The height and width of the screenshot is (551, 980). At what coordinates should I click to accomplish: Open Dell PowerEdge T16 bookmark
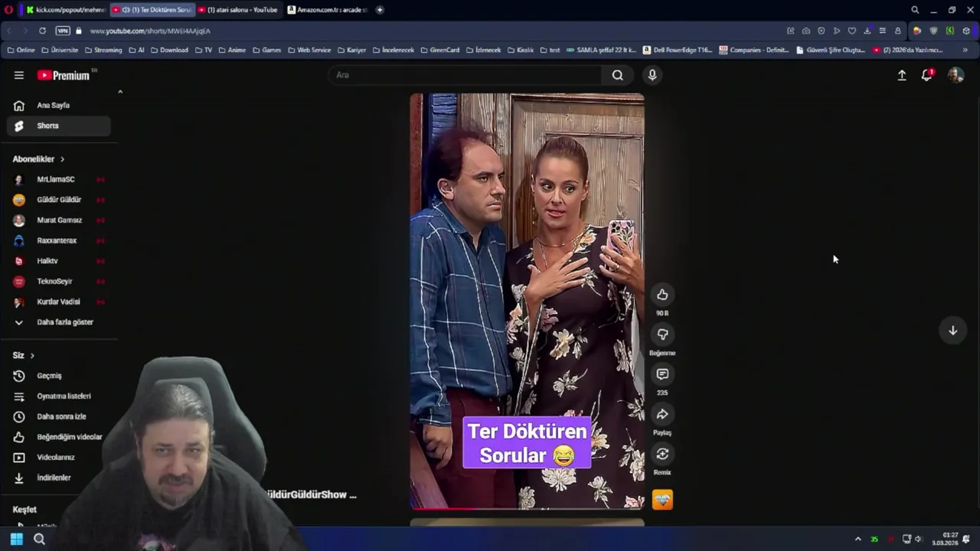[x=678, y=50]
